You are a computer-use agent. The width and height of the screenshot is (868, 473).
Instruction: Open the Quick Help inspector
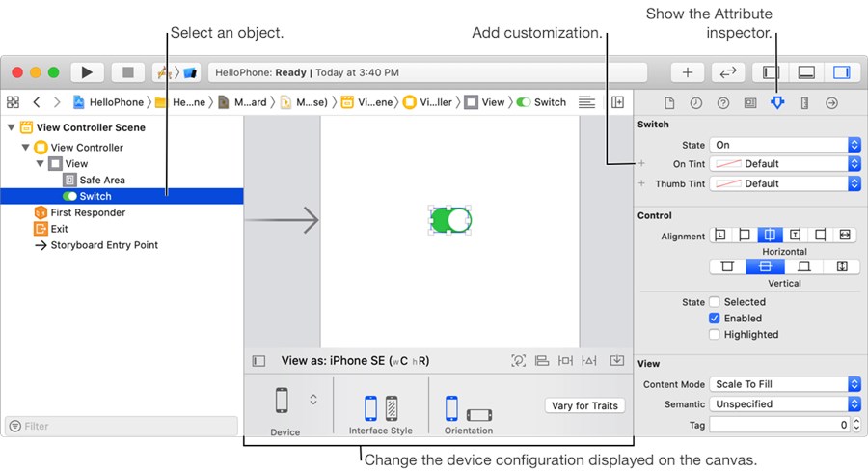point(722,103)
